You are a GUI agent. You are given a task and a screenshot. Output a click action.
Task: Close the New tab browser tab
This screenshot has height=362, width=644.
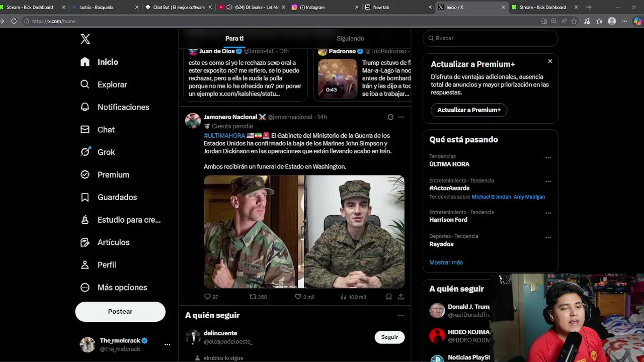point(430,7)
